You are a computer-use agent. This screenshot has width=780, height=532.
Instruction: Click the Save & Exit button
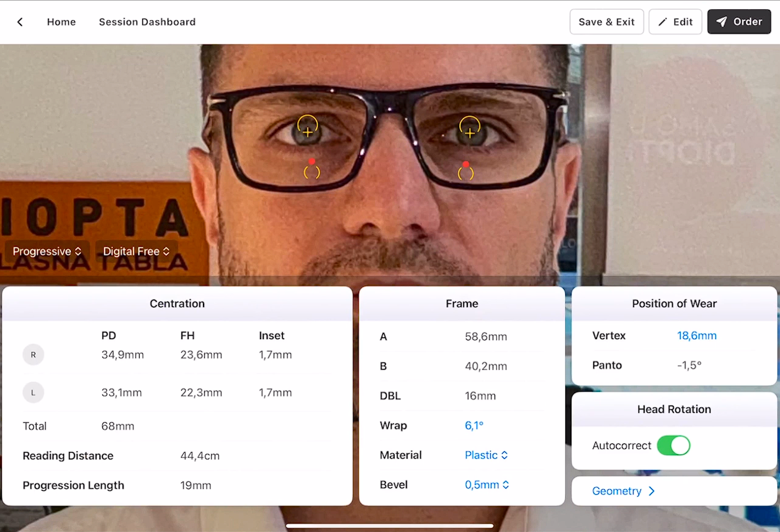[x=606, y=22]
